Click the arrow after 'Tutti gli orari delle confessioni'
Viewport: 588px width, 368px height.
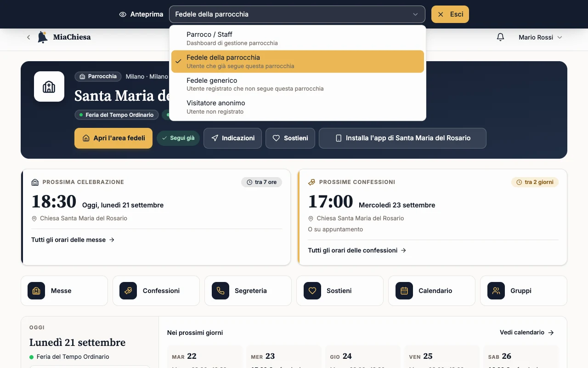point(403,250)
